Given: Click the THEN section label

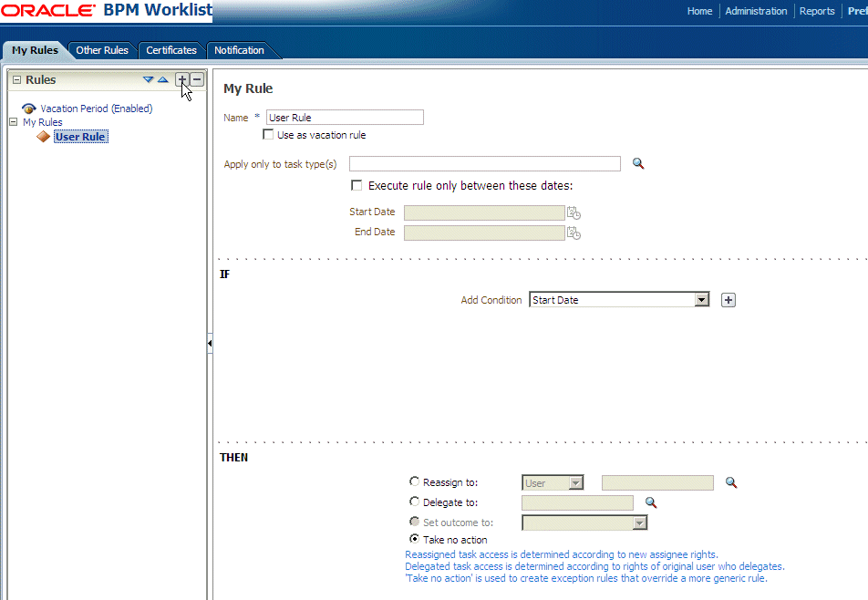Looking at the screenshot, I should (233, 457).
